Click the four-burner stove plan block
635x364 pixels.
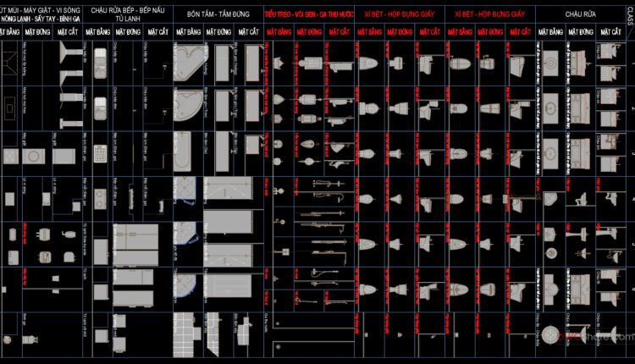point(99,153)
